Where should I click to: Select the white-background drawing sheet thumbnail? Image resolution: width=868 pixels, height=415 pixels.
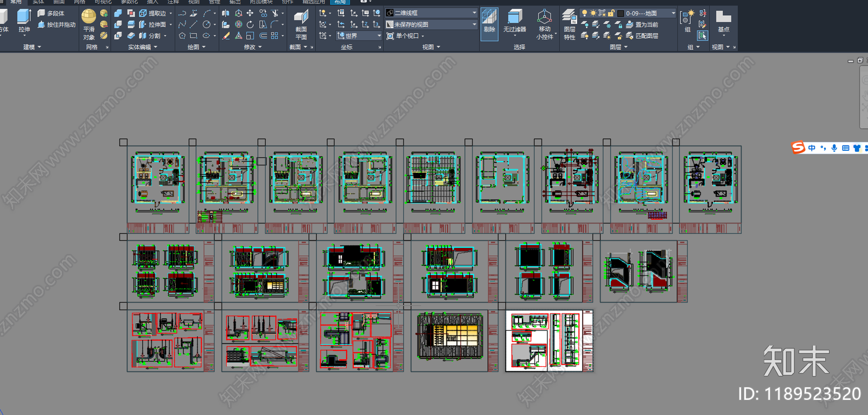click(549, 341)
